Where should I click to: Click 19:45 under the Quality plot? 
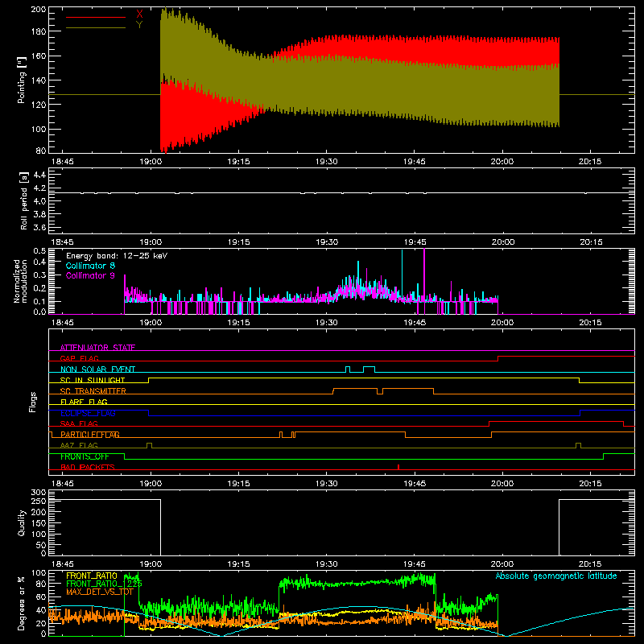415,564
